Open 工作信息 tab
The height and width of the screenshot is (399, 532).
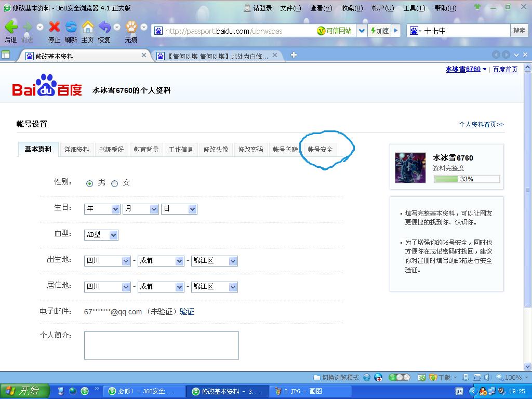click(x=181, y=149)
